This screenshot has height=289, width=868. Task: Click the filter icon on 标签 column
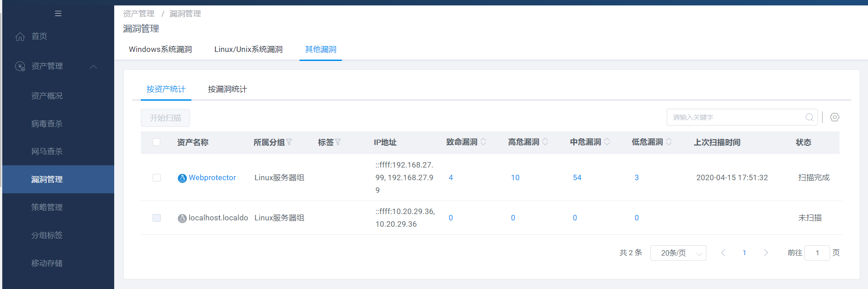(338, 142)
